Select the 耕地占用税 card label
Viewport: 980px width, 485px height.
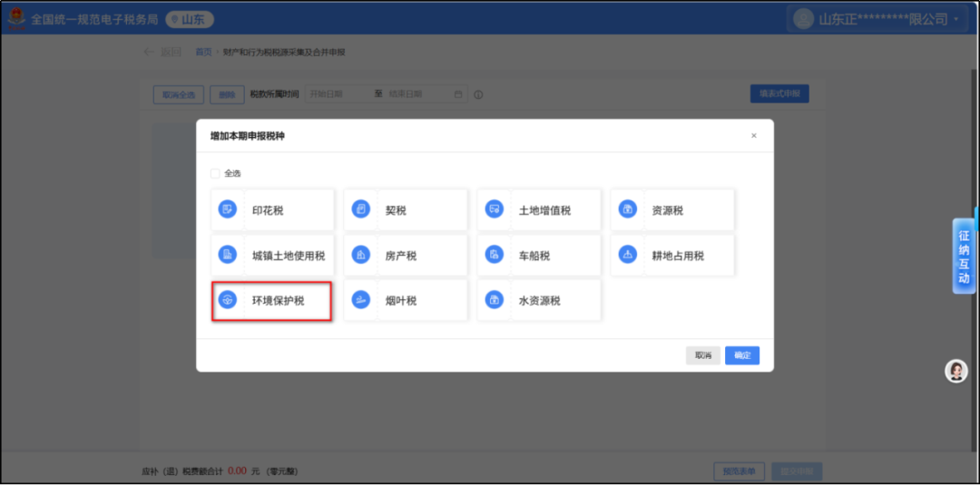(678, 256)
